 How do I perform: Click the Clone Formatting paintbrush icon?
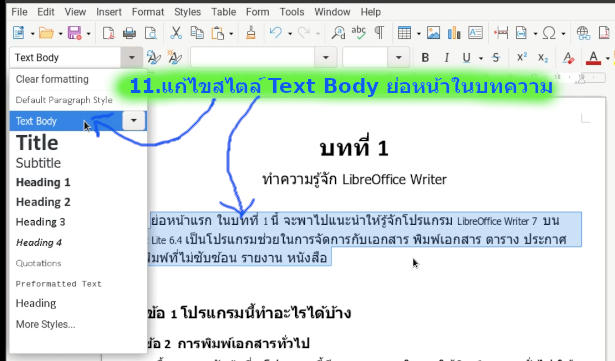click(251, 33)
